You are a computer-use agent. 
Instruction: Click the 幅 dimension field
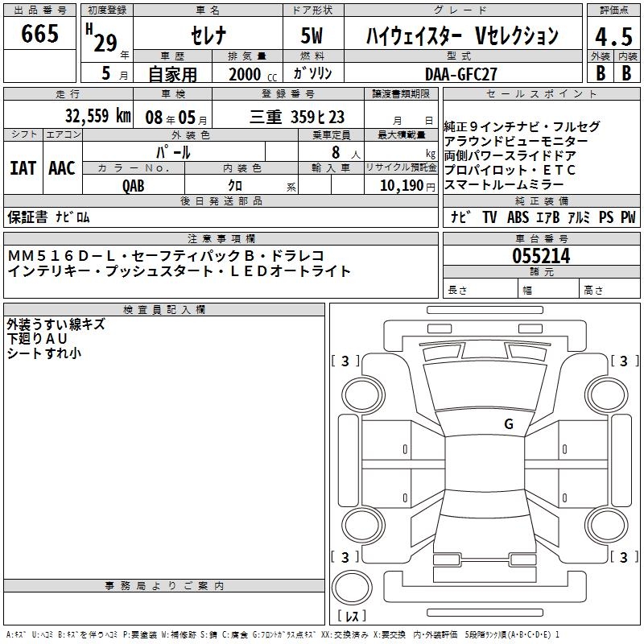(549, 288)
